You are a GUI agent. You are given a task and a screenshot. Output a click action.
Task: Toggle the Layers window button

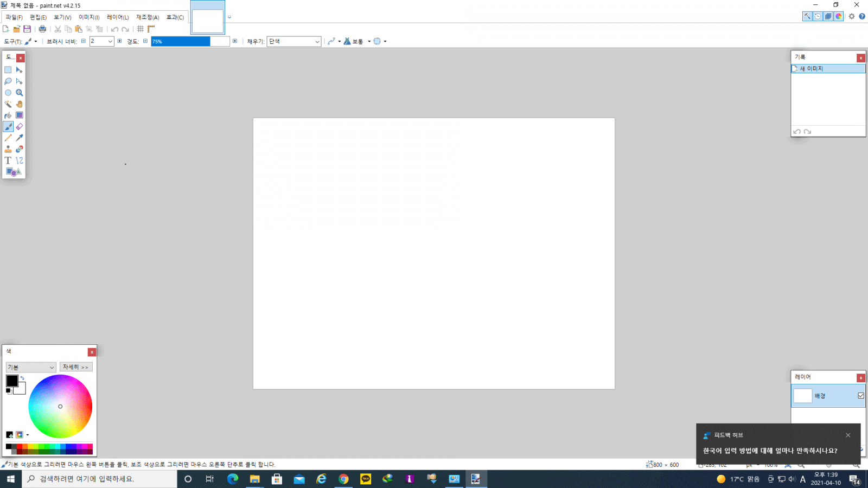828,16
